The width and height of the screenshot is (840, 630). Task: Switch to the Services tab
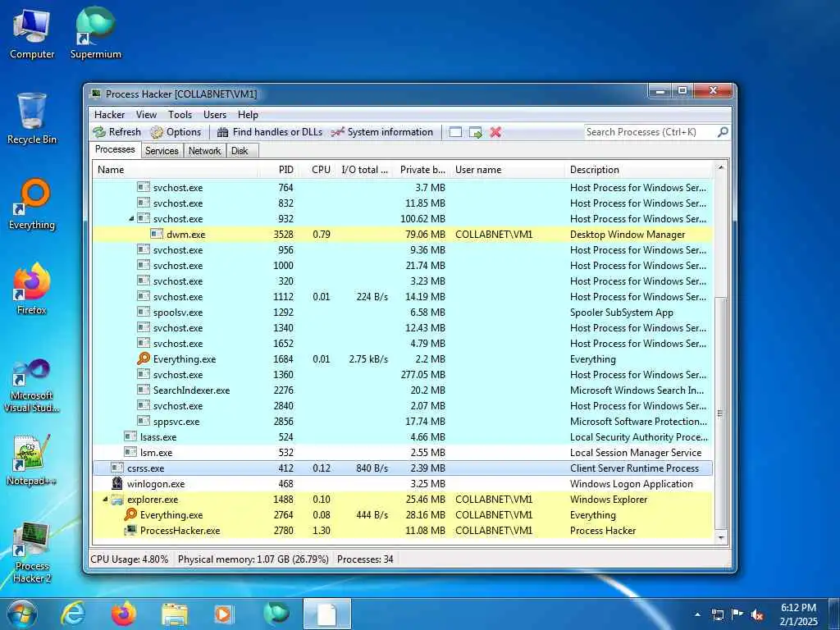(x=162, y=151)
